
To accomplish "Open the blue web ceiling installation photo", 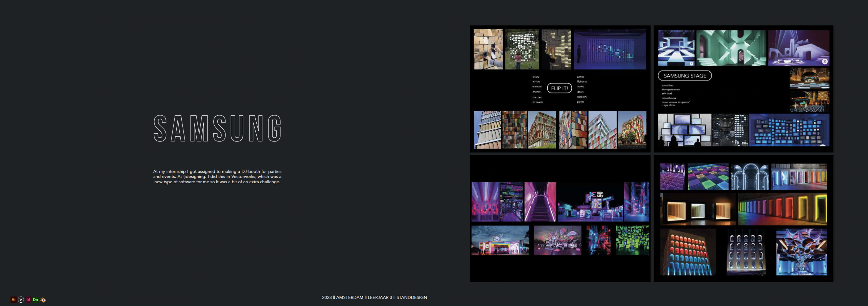I will pos(802,252).
